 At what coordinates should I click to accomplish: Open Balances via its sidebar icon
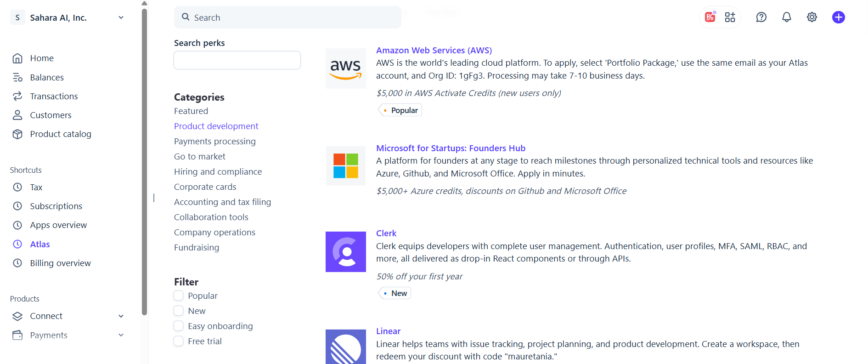(x=17, y=77)
